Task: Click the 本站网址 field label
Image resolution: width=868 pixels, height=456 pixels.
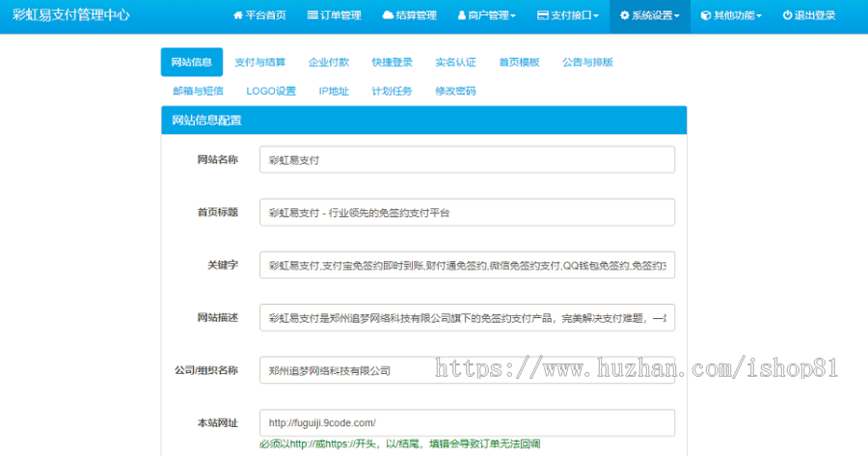Action: (218, 422)
